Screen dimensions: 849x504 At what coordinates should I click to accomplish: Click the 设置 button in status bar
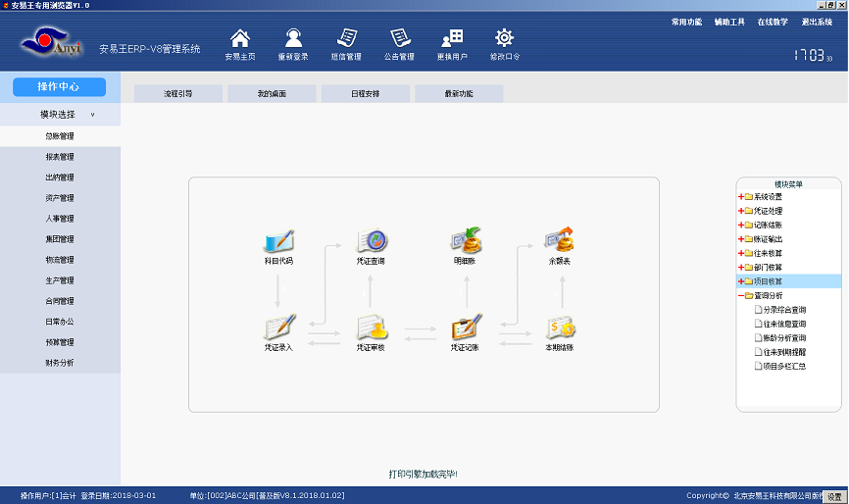pyautogui.click(x=834, y=496)
